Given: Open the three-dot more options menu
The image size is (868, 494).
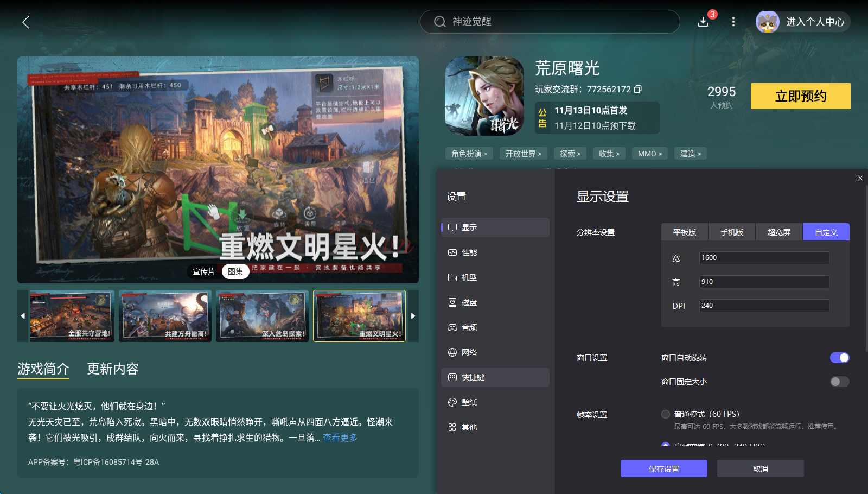Looking at the screenshot, I should click(x=733, y=22).
